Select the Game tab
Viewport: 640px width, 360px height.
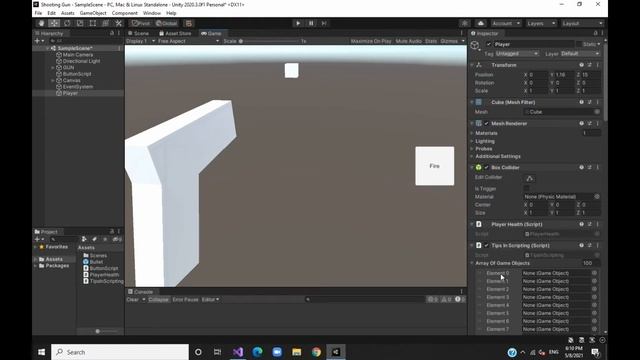(x=211, y=33)
